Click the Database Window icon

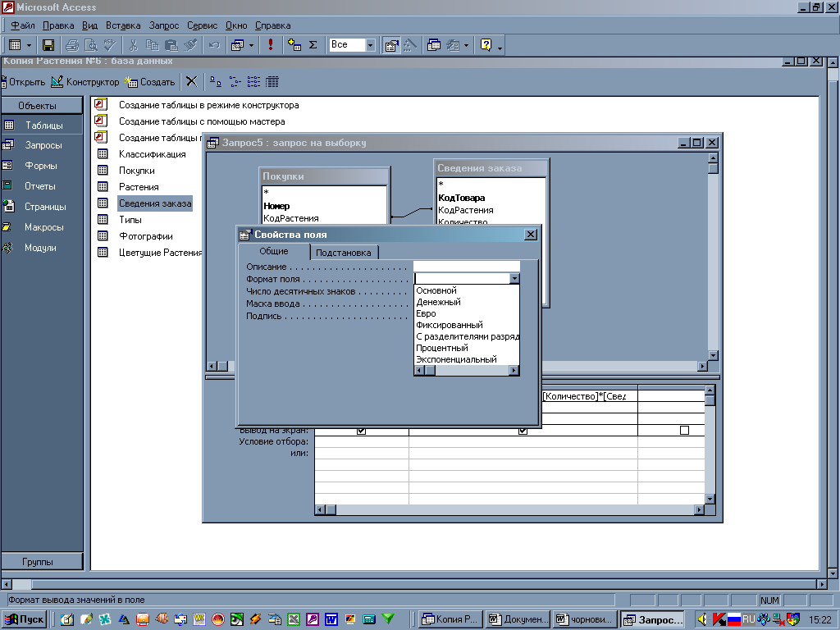click(434, 45)
